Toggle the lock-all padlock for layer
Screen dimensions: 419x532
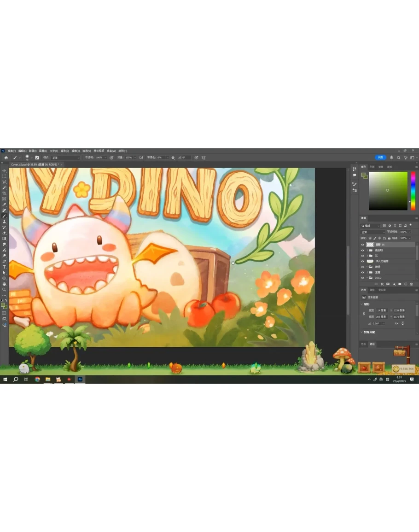[x=389, y=238]
